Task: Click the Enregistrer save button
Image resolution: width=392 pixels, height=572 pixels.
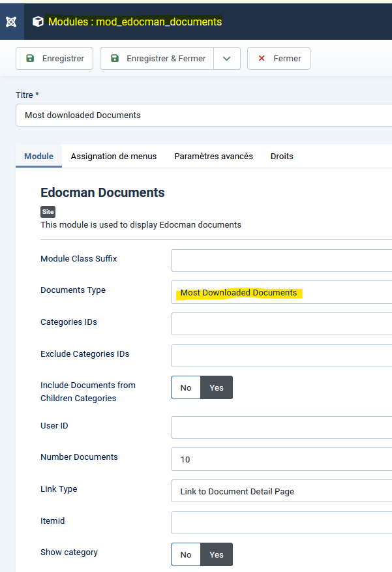Action: [55, 58]
